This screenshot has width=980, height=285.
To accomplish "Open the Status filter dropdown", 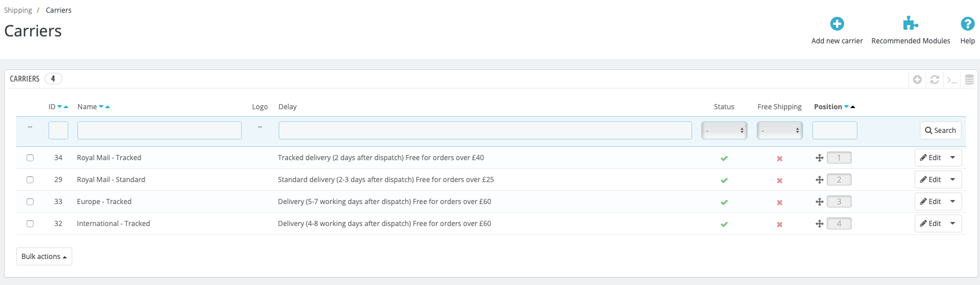I will tap(724, 131).
